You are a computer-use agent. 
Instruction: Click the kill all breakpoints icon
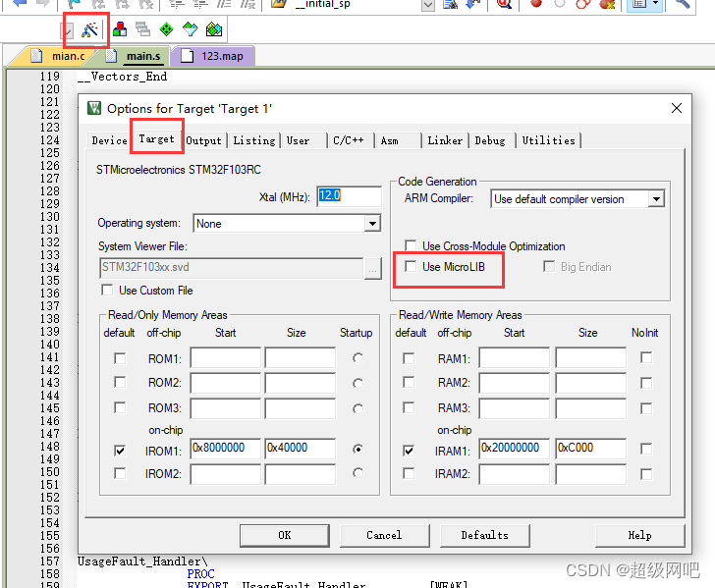607,4
